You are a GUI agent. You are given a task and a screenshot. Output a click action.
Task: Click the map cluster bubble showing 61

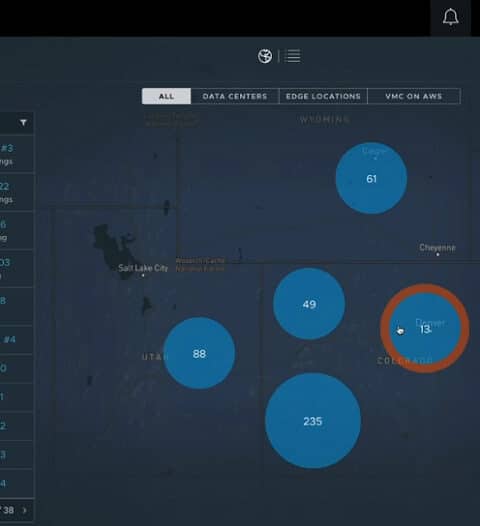(371, 178)
